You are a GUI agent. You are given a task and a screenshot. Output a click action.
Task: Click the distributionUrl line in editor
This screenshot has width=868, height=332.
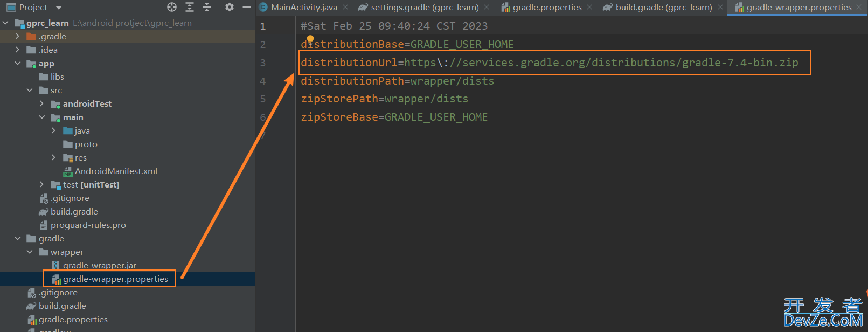550,63
